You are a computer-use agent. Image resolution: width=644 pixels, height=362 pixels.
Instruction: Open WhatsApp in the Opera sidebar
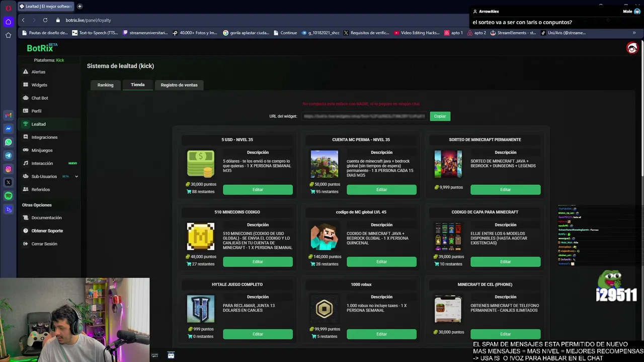point(8,142)
